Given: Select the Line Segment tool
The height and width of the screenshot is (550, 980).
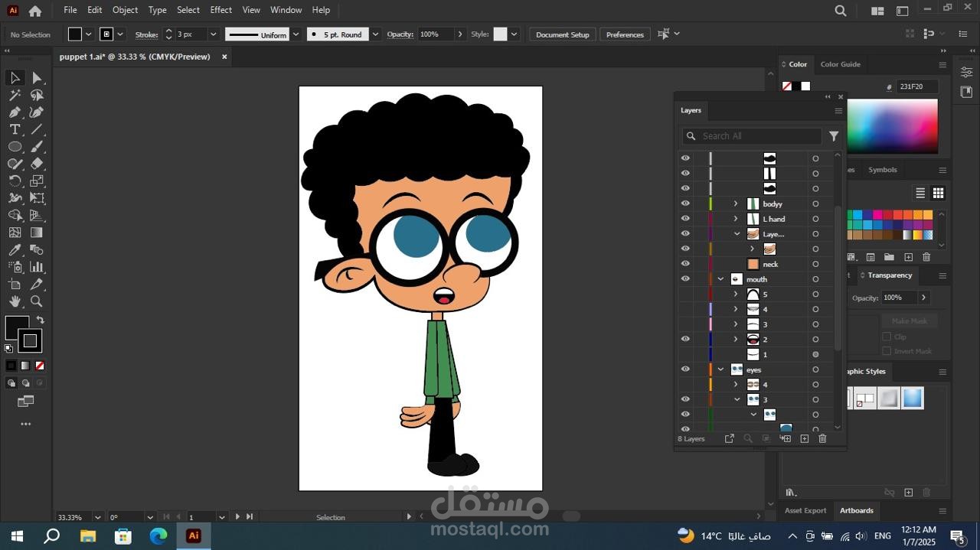Looking at the screenshot, I should click(37, 129).
